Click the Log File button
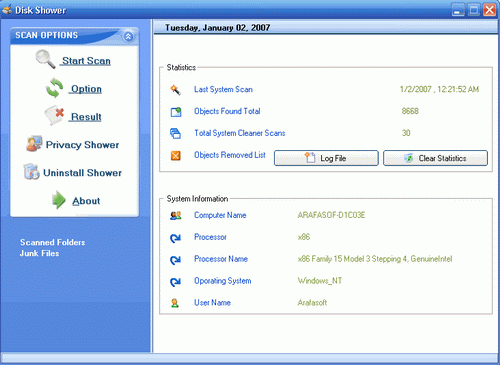This screenshot has height=365, width=500. tap(326, 158)
